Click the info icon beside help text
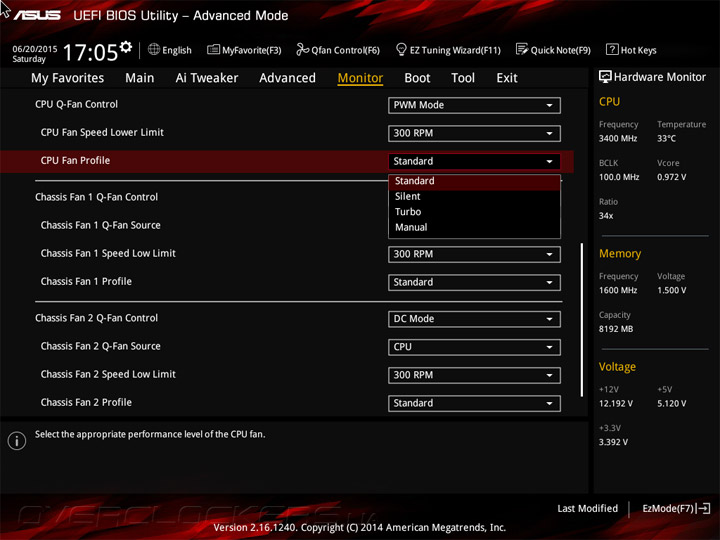The width and height of the screenshot is (720, 540). tap(17, 441)
